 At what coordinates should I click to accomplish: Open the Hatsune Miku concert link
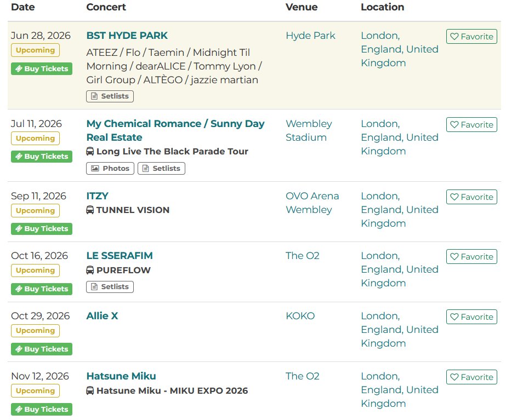point(121,376)
